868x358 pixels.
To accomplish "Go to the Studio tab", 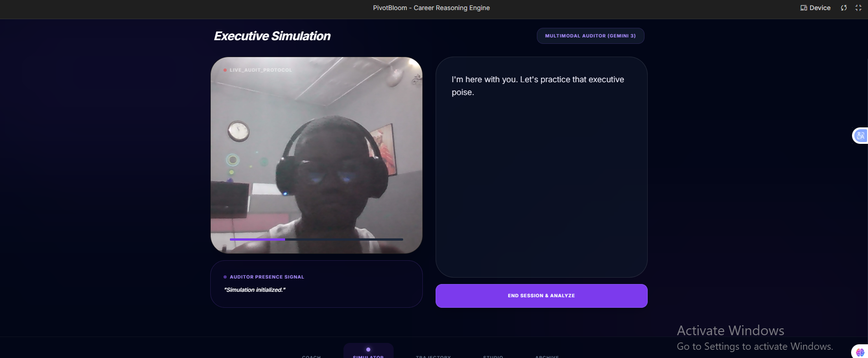I will tap(493, 356).
